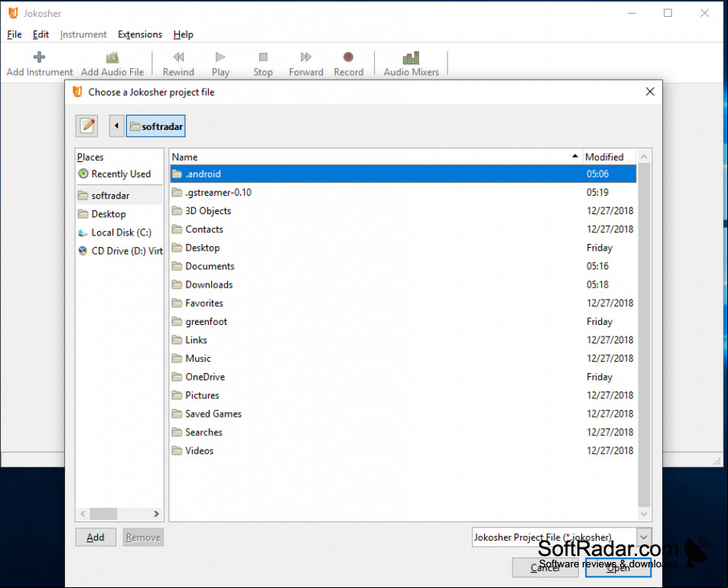Select the Desktop folder in file list
Screen dimensions: 728x588
coord(403,248)
